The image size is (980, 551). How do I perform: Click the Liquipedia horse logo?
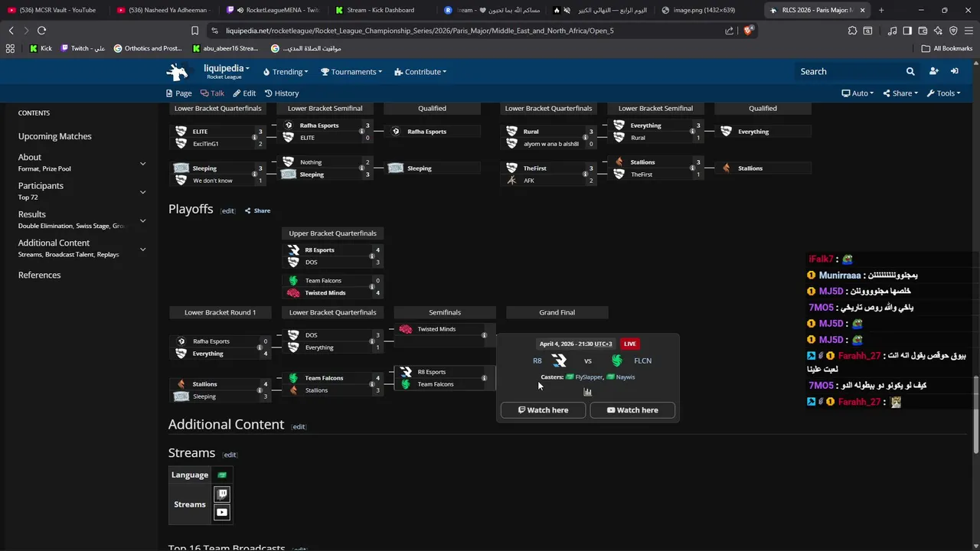tap(177, 72)
